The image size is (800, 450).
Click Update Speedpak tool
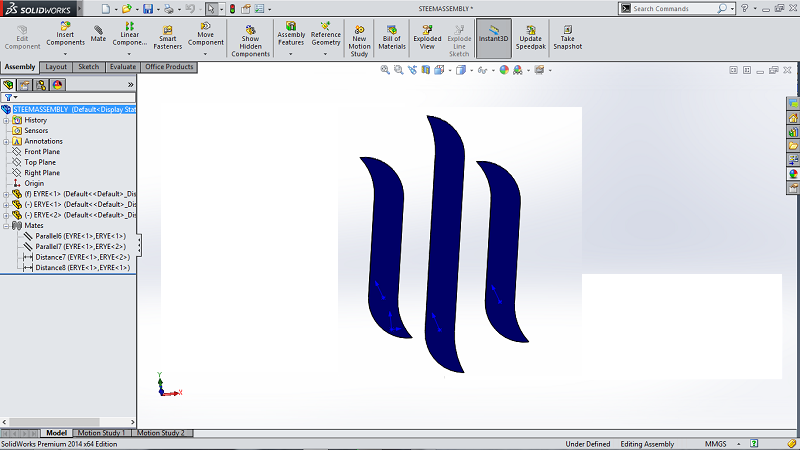click(x=531, y=38)
